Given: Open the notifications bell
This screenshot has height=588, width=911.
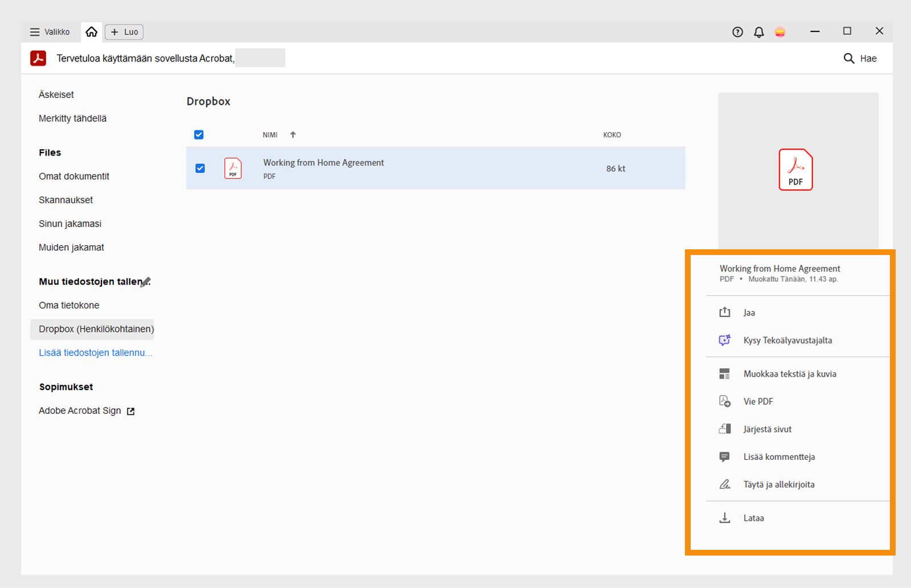Looking at the screenshot, I should pyautogui.click(x=758, y=32).
